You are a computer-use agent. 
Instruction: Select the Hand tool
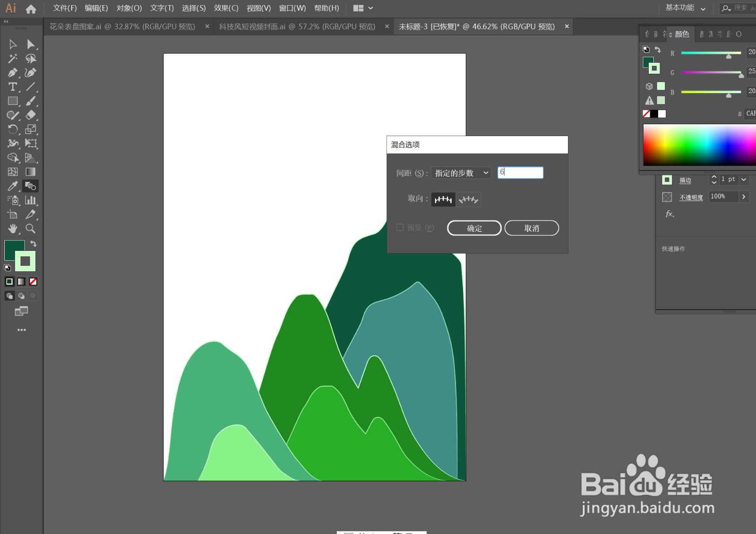pos(13,229)
